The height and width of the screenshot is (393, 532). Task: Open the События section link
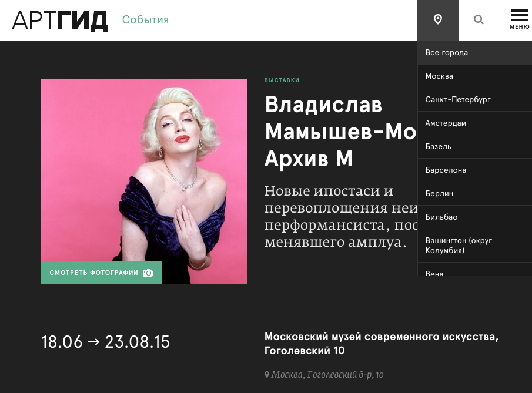pyautogui.click(x=145, y=19)
